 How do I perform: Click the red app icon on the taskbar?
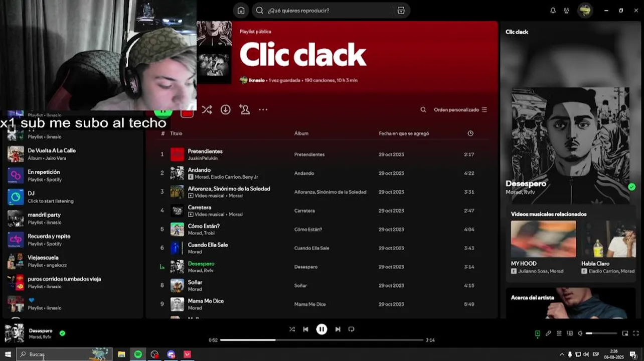[187, 354]
